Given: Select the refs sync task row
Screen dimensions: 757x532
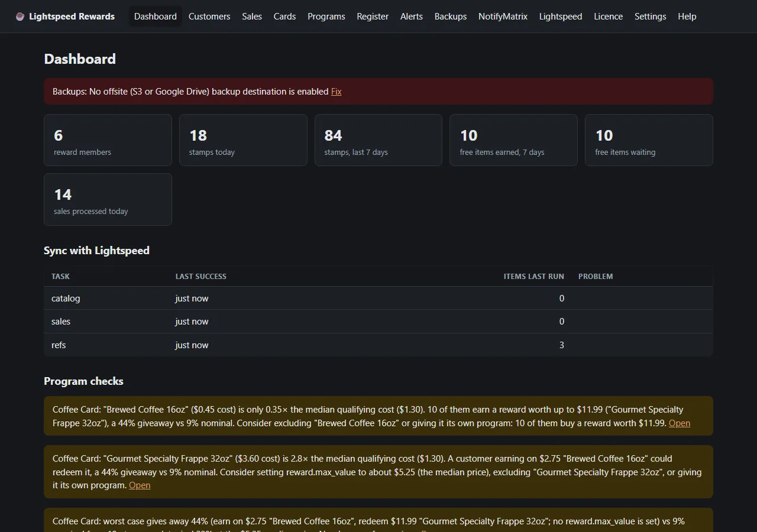Looking at the screenshot, I should pos(378,345).
